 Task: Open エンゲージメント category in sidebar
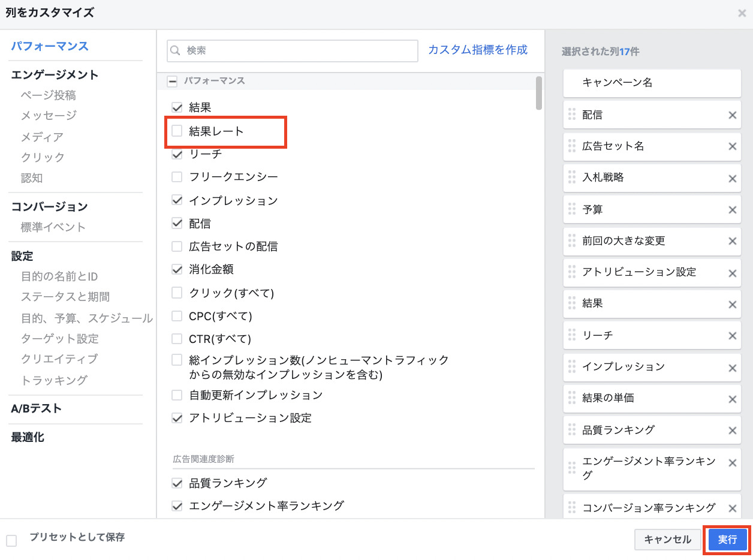click(x=55, y=75)
